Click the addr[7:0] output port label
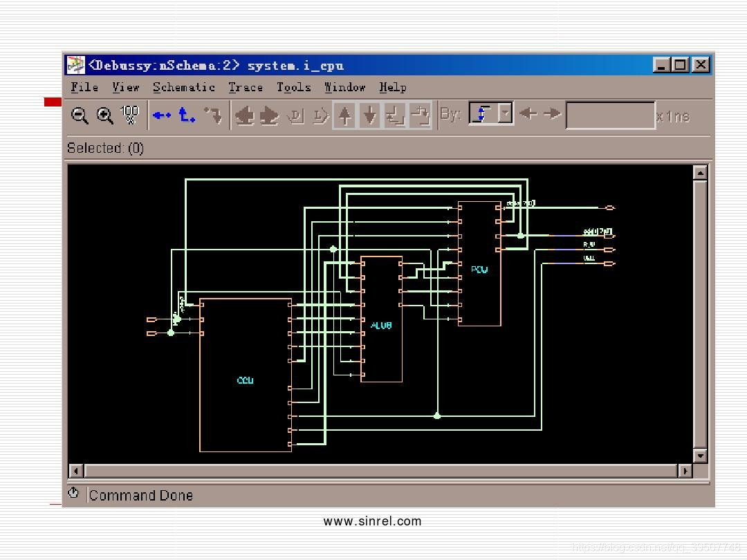 click(x=598, y=232)
